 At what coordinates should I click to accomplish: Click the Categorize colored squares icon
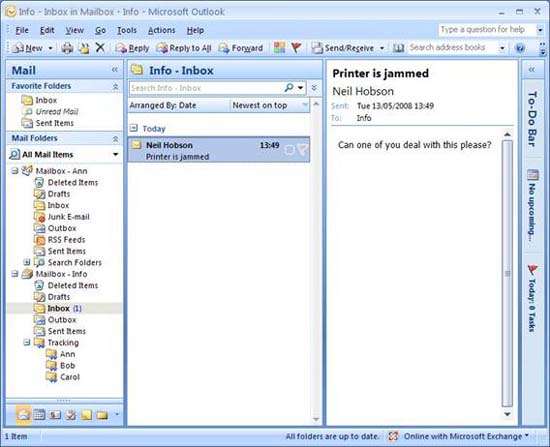tap(279, 48)
